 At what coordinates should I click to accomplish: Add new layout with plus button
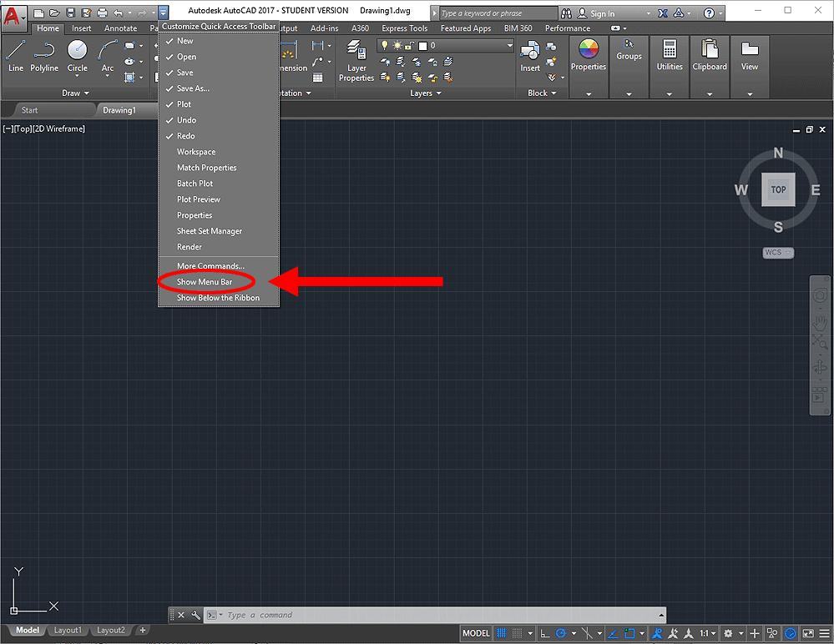142,630
